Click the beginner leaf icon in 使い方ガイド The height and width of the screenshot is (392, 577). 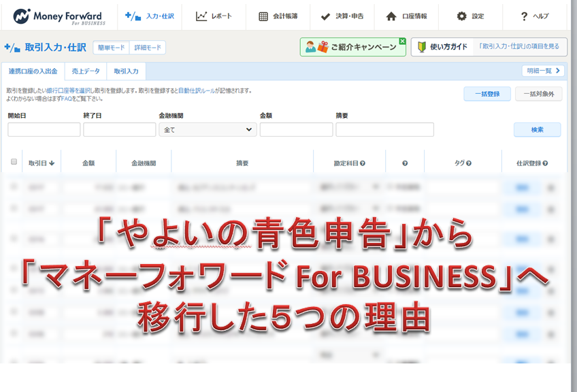(422, 47)
